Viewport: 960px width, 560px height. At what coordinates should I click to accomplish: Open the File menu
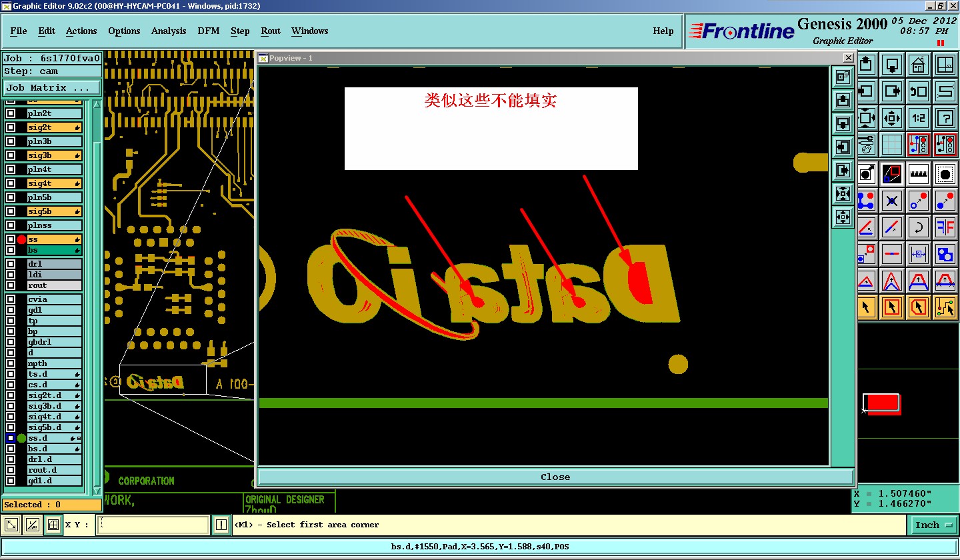(19, 31)
